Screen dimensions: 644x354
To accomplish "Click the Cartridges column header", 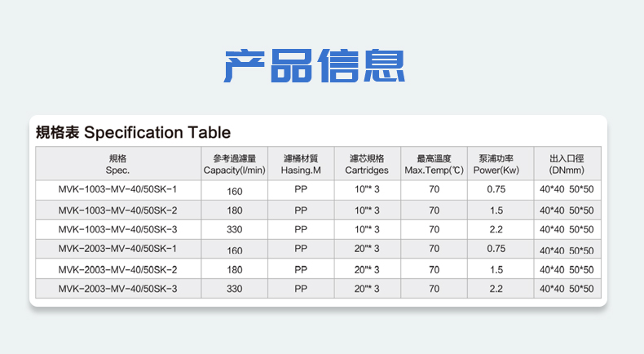I will coord(367,164).
